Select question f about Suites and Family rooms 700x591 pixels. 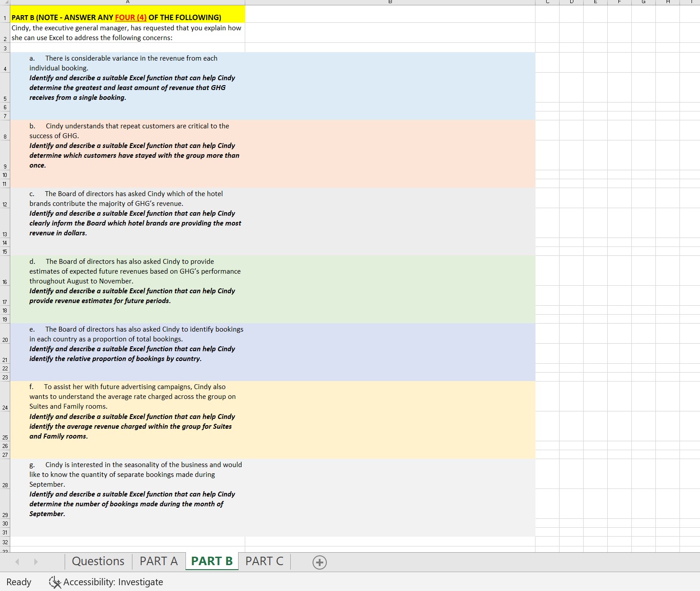128,396
